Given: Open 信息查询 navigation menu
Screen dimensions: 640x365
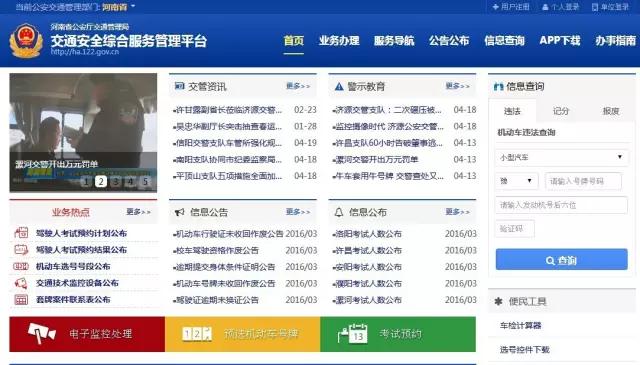Looking at the screenshot, I should [504, 40].
